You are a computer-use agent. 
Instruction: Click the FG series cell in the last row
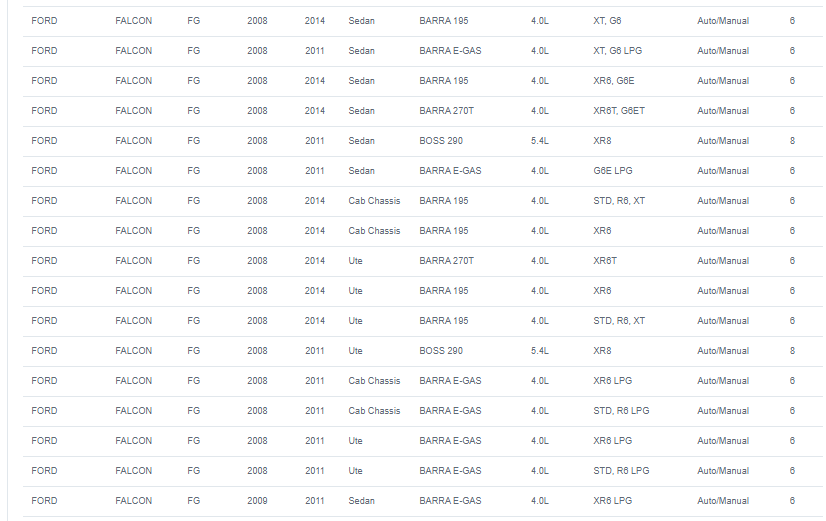(x=193, y=501)
